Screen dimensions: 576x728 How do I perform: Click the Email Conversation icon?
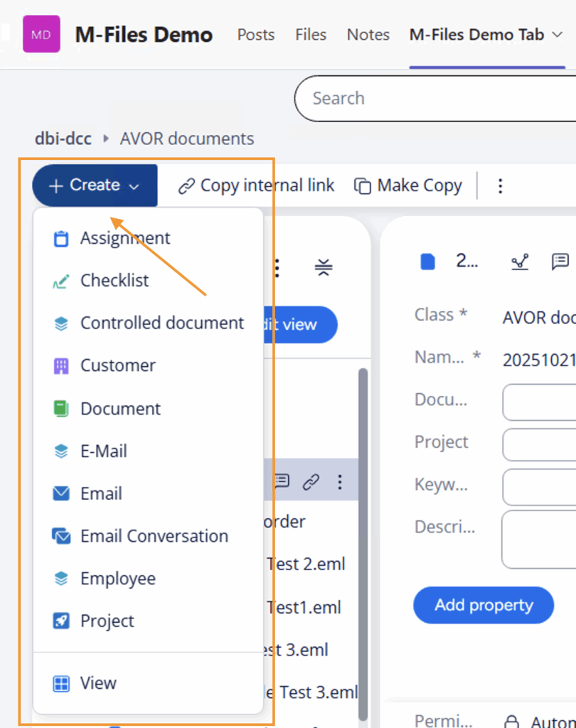pyautogui.click(x=61, y=536)
